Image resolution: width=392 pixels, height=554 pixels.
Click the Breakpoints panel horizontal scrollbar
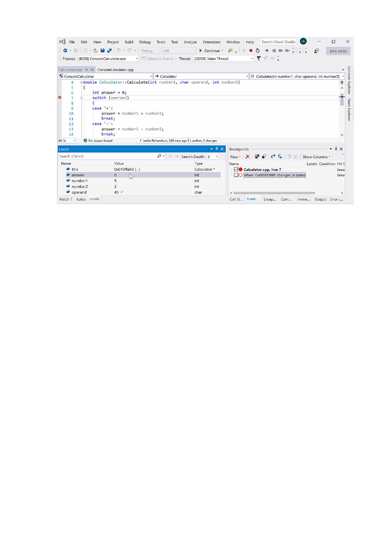pos(274,193)
